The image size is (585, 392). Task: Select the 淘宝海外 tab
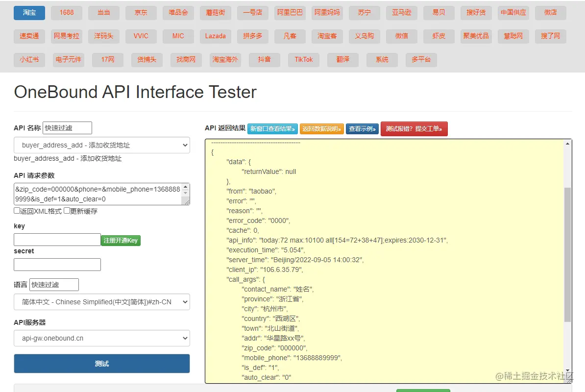point(225,60)
